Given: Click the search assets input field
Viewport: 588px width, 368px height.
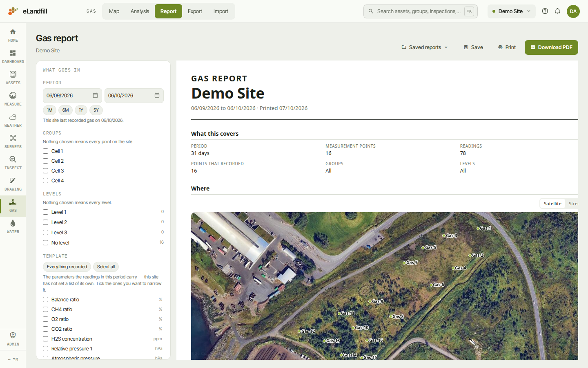Looking at the screenshot, I should pyautogui.click(x=421, y=11).
